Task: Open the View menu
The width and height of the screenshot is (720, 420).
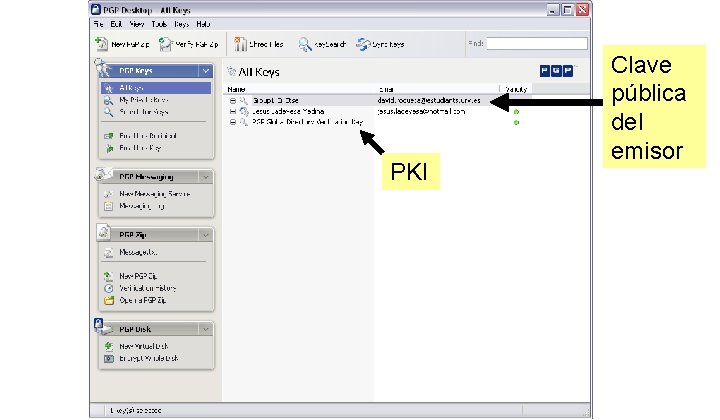Action: click(x=137, y=24)
